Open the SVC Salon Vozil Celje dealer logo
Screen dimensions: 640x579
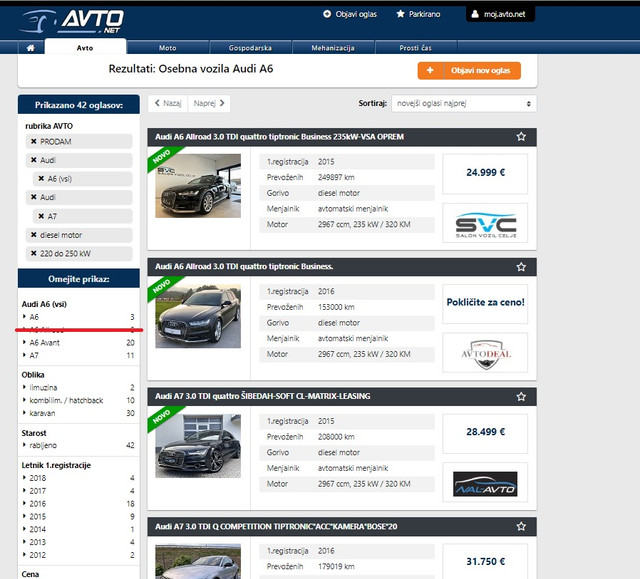(485, 223)
